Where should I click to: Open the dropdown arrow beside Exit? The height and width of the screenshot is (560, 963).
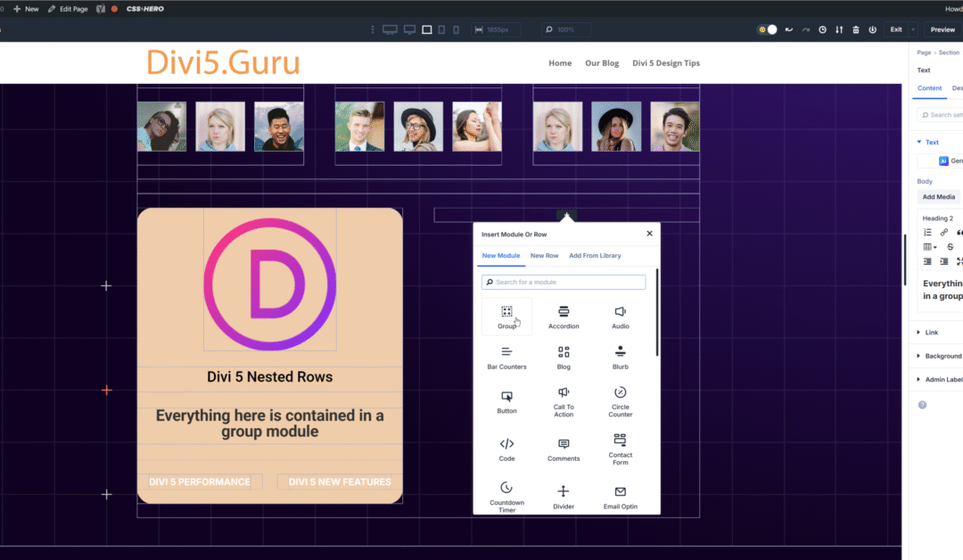(x=913, y=29)
